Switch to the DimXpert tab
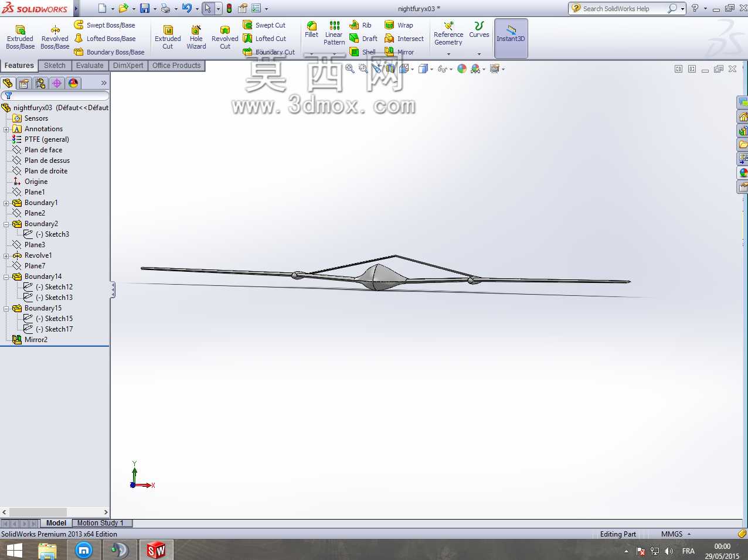The width and height of the screenshot is (748, 560). 128,66
